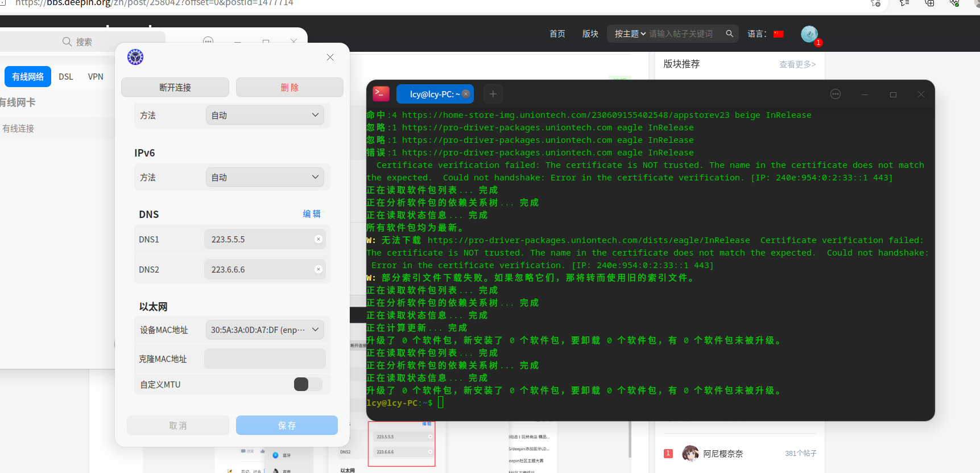Clear the DNS2 field with its x icon

coord(319,269)
